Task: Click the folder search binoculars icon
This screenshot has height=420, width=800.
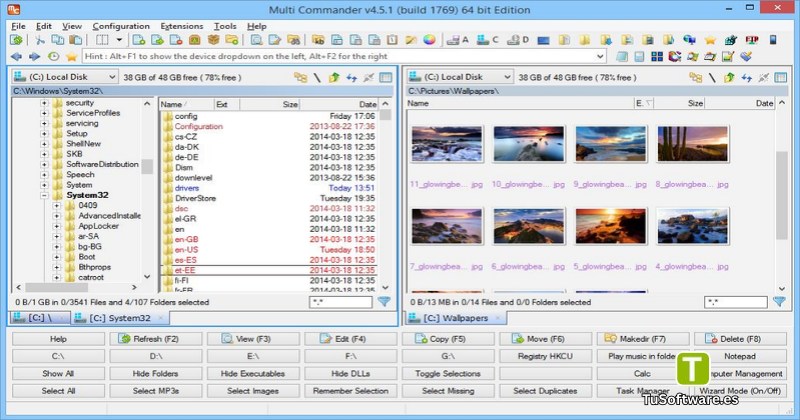Action: 293,40
